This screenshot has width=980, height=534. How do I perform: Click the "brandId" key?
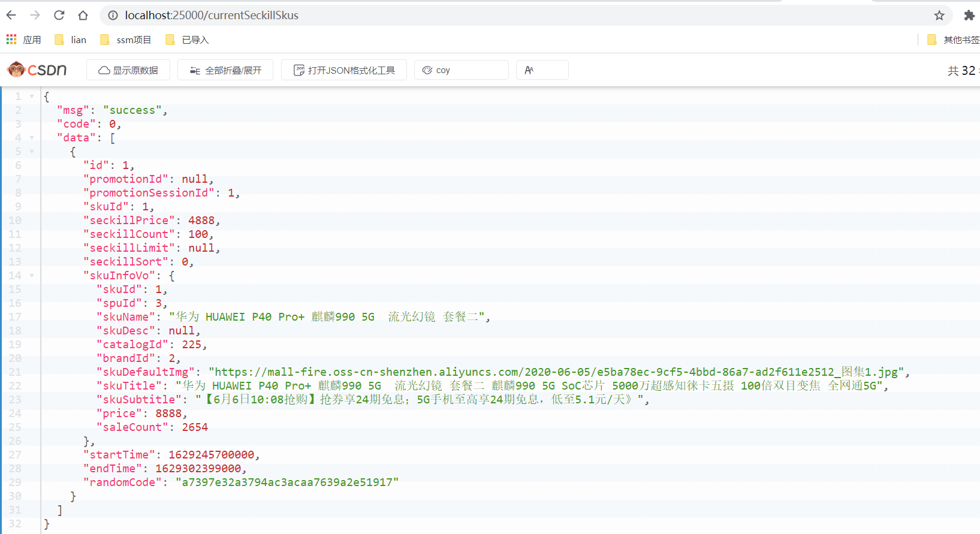(126, 358)
